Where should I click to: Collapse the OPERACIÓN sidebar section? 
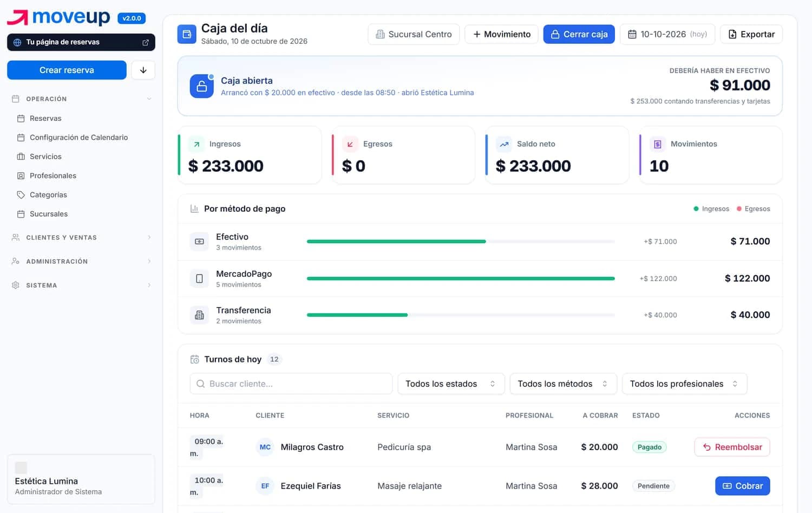(81, 99)
